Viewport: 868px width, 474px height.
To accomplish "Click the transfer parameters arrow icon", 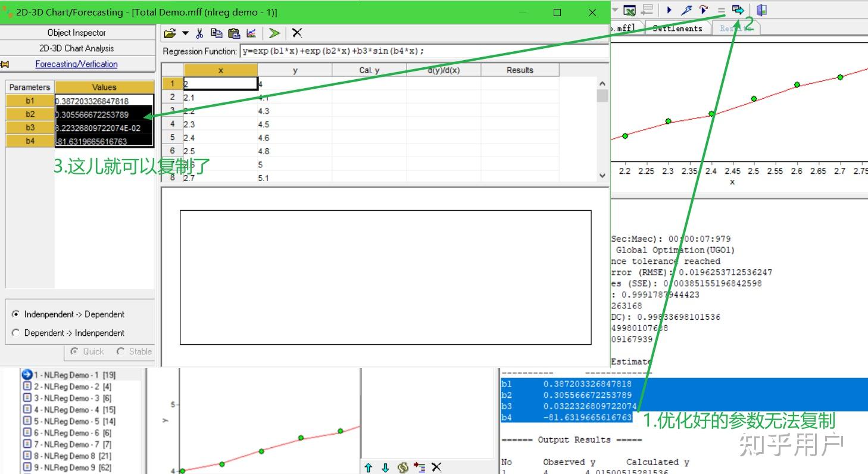I will (x=738, y=10).
